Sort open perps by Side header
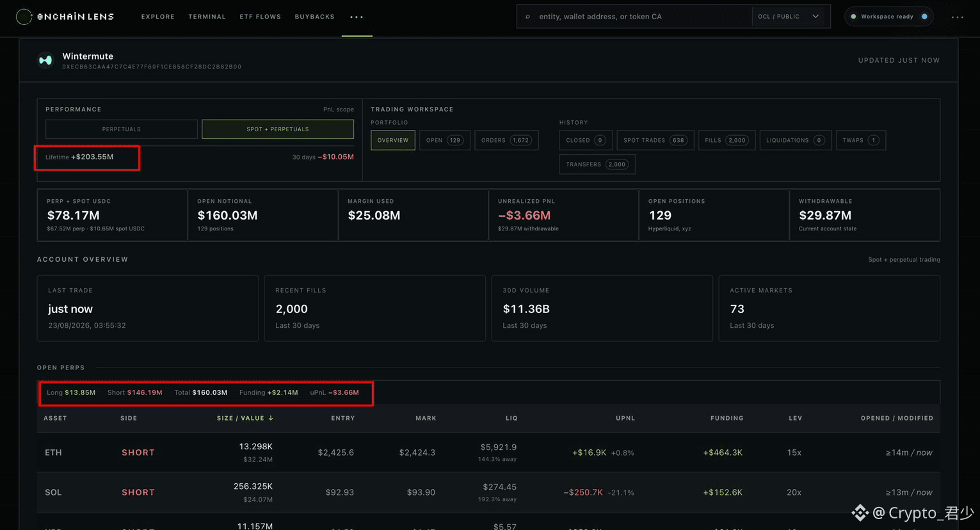Image resolution: width=980 pixels, height=530 pixels. point(129,418)
